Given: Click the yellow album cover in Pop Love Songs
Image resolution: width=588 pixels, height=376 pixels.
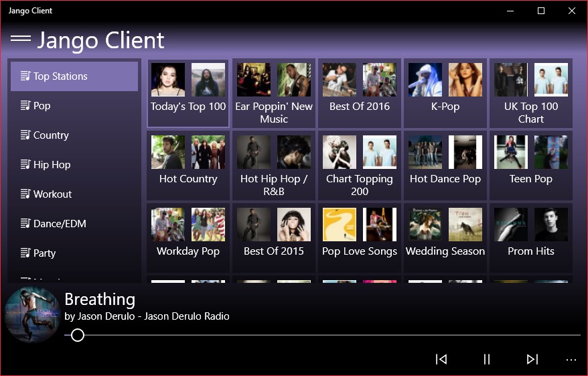Looking at the screenshot, I should coord(340,225).
